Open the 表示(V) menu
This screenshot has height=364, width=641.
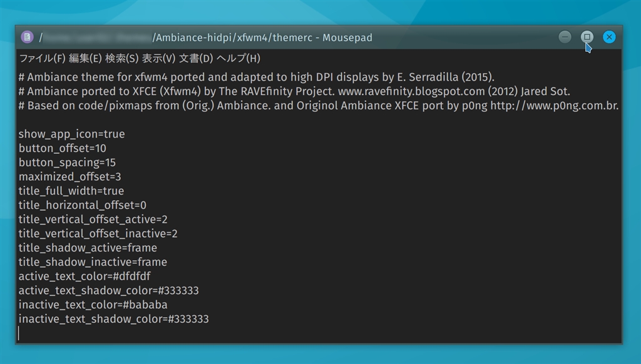coord(158,59)
